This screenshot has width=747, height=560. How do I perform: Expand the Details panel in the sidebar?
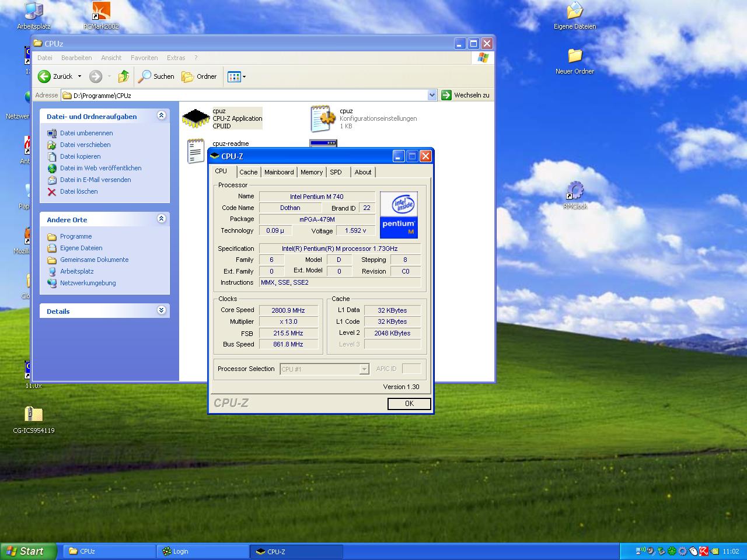coord(162,310)
